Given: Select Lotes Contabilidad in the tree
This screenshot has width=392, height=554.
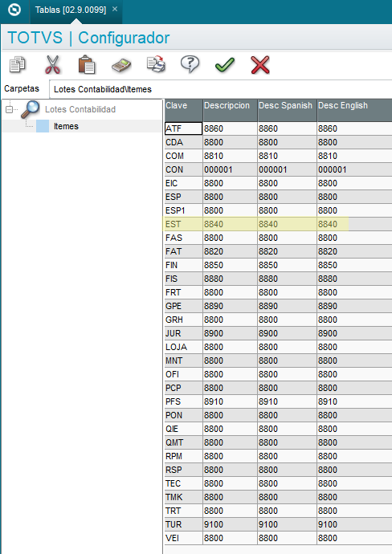Looking at the screenshot, I should (x=80, y=109).
